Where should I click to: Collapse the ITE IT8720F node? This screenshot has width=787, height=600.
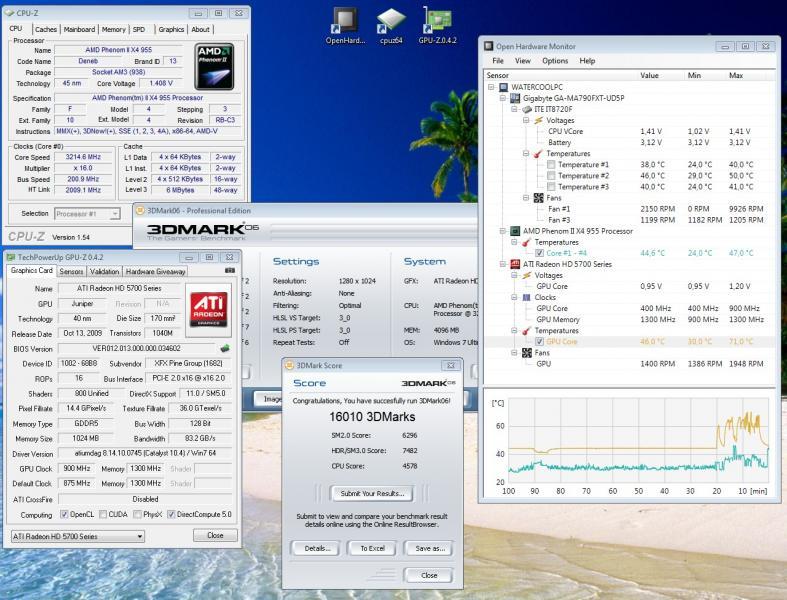[514, 109]
